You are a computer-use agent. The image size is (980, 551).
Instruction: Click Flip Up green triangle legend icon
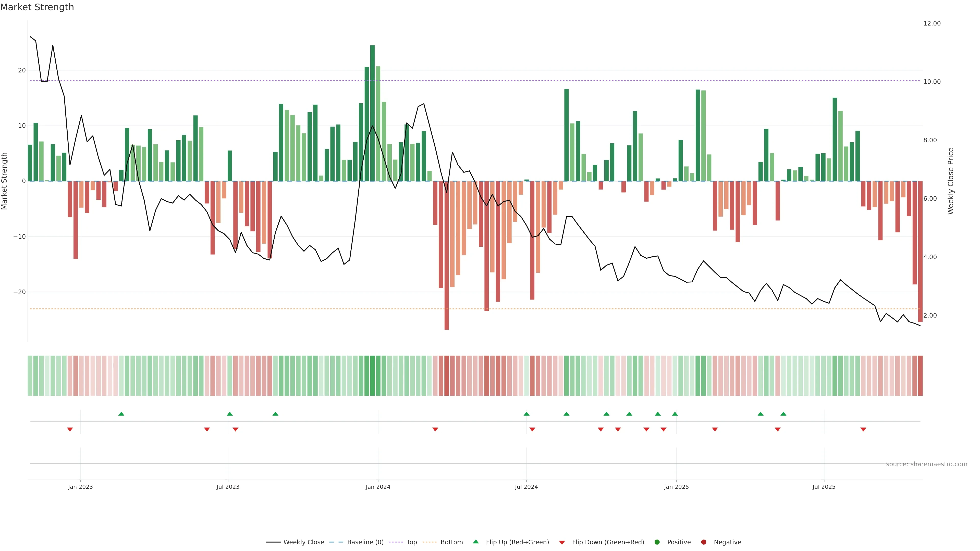[475, 542]
